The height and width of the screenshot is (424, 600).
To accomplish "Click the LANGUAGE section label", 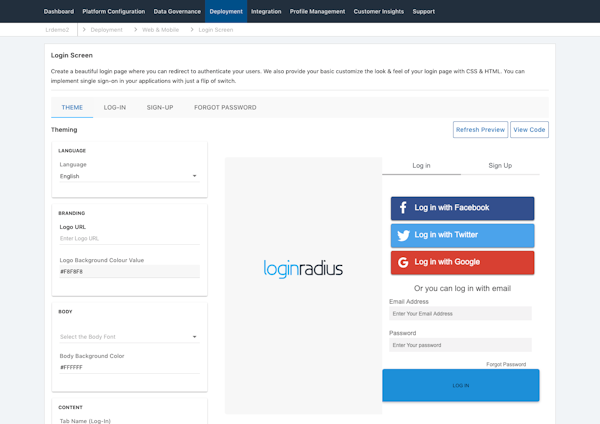I will click(72, 151).
